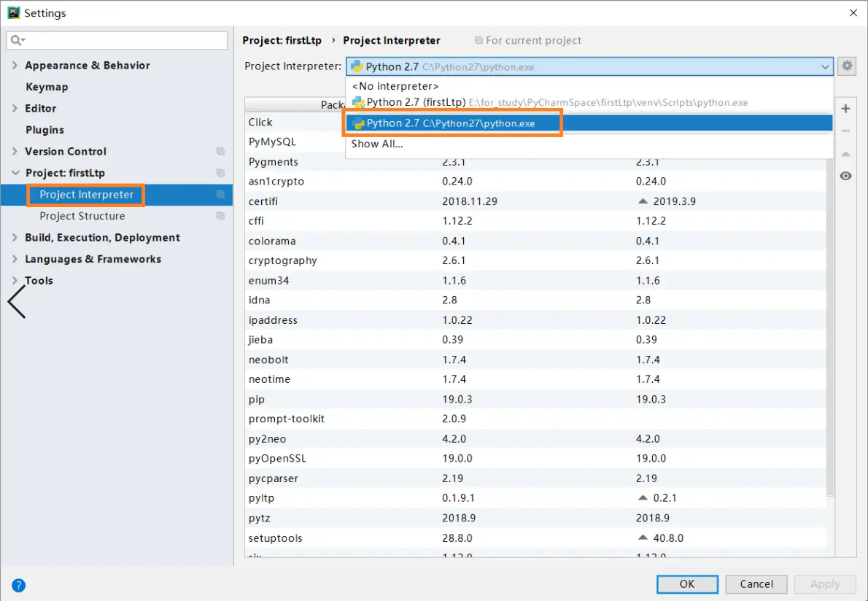The height and width of the screenshot is (601, 868).
Task: Open the interpreter settings gear
Action: (846, 66)
